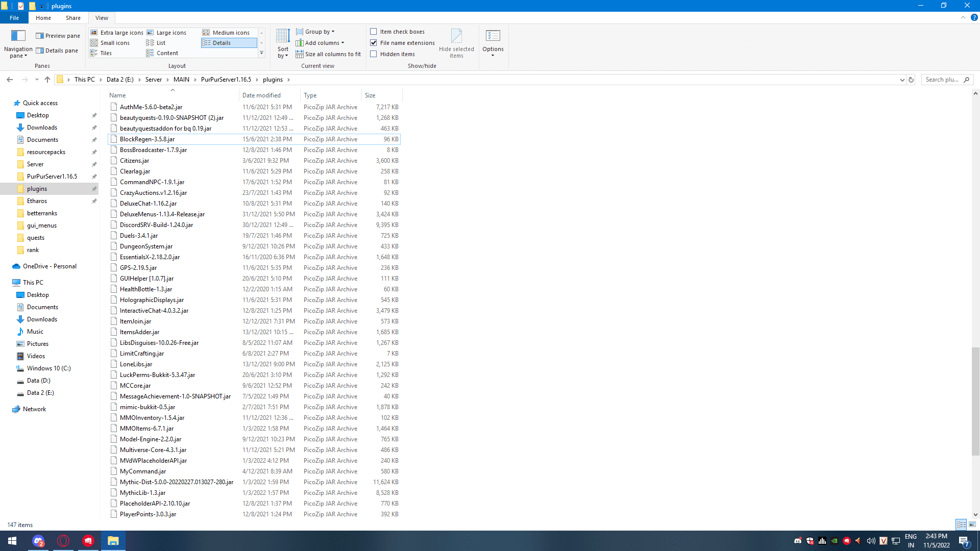
Task: Click the Sort by icon
Action: [x=283, y=37]
